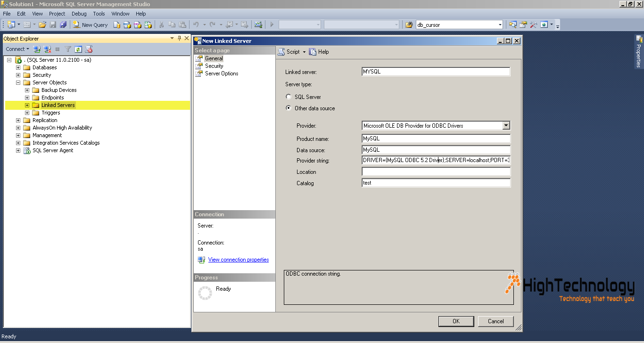
Task: Click the Catalog input field
Action: point(436,183)
